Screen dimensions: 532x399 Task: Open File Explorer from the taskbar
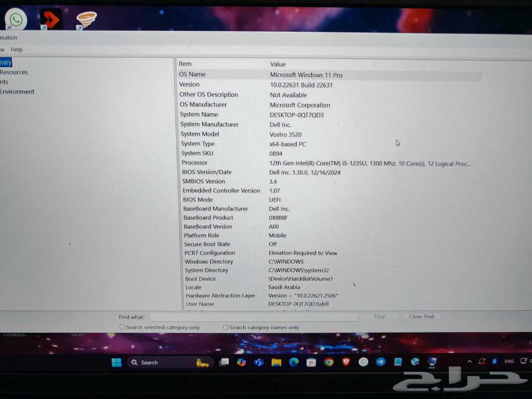275,362
